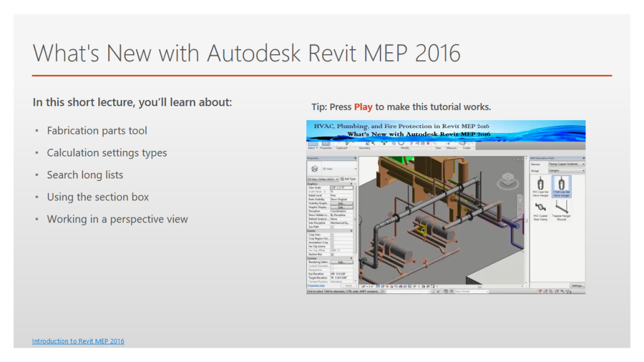Image resolution: width=644 pixels, height=362 pixels.
Task: Toggle the Crop View checkbox
Action: point(332,235)
